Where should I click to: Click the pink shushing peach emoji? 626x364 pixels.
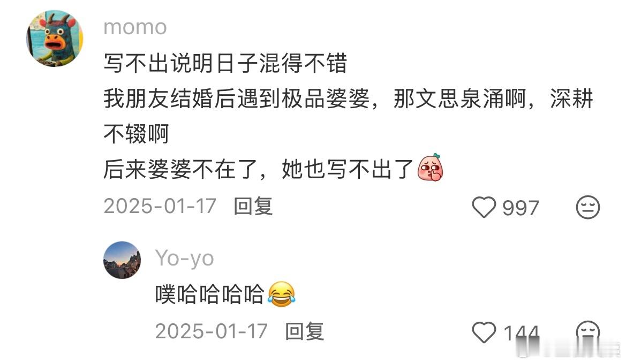point(431,168)
